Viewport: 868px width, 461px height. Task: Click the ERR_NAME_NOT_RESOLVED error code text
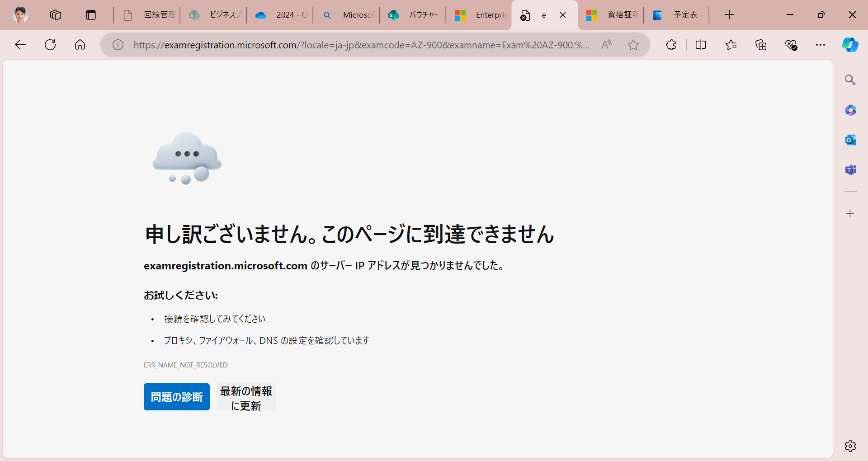coord(185,365)
